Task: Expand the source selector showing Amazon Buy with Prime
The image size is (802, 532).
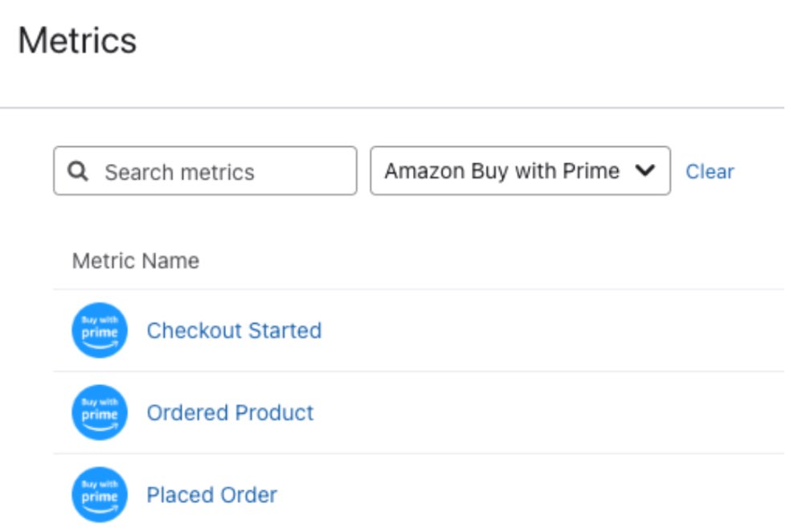Action: click(518, 170)
